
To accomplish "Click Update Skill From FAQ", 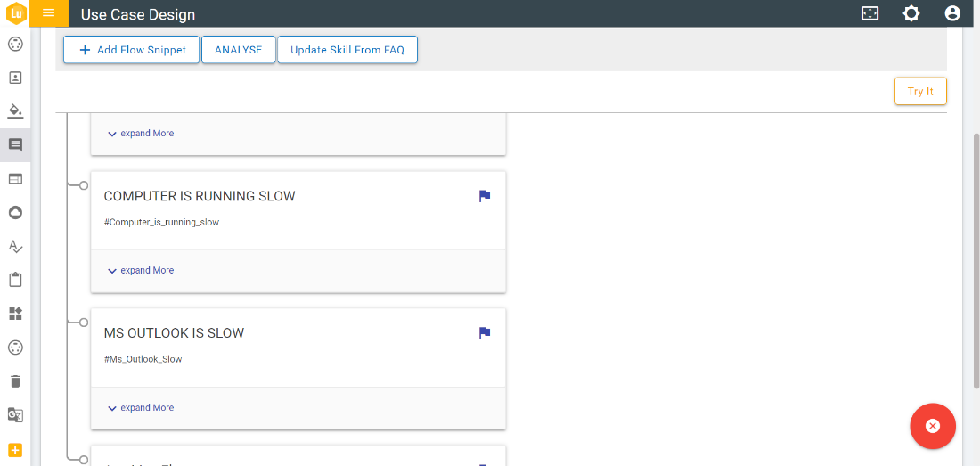I will point(347,50).
